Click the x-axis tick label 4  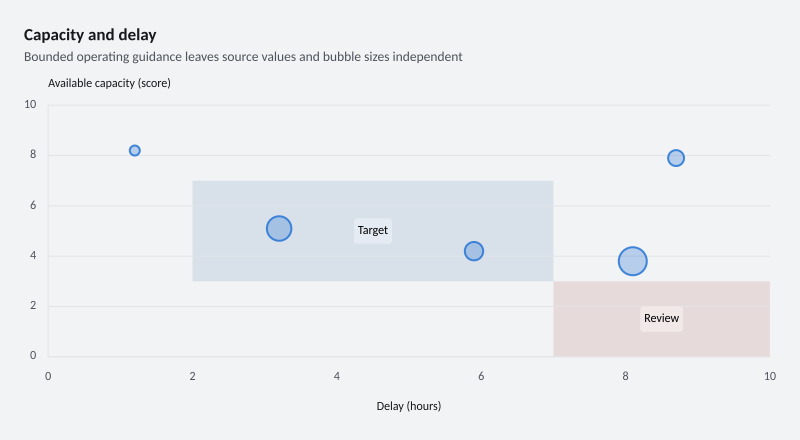(337, 377)
